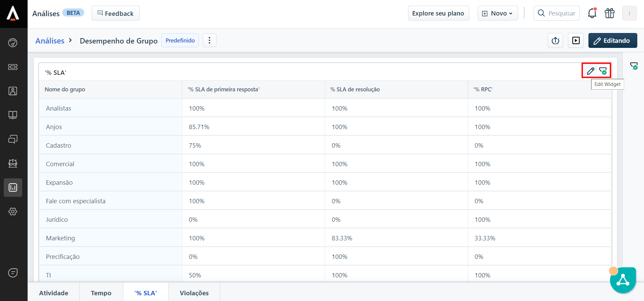Switch to the Atividade tab
644x301 pixels.
54,293
